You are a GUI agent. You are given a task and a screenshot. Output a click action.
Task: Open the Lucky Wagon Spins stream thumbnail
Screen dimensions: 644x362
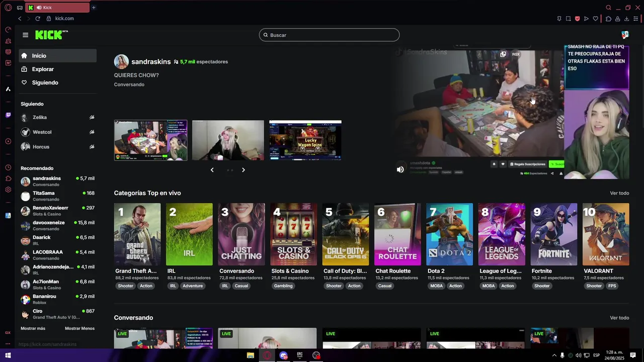305,140
